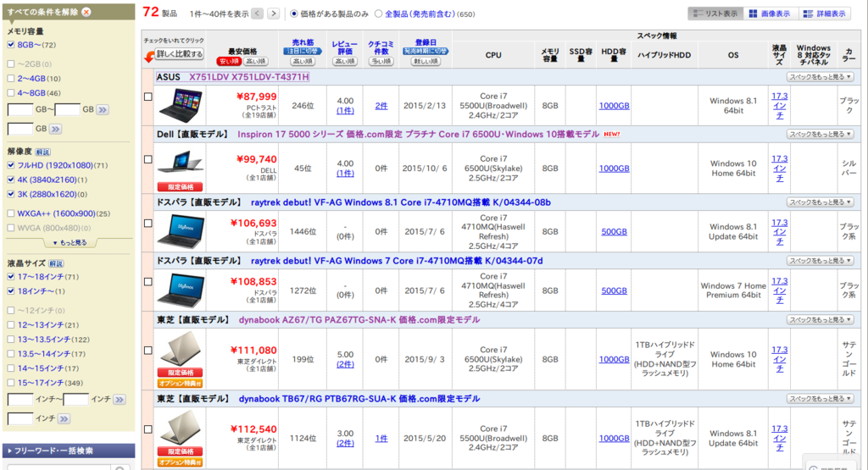Apply screen inch range arrow button
The width and height of the screenshot is (868, 470).
pyautogui.click(x=120, y=399)
